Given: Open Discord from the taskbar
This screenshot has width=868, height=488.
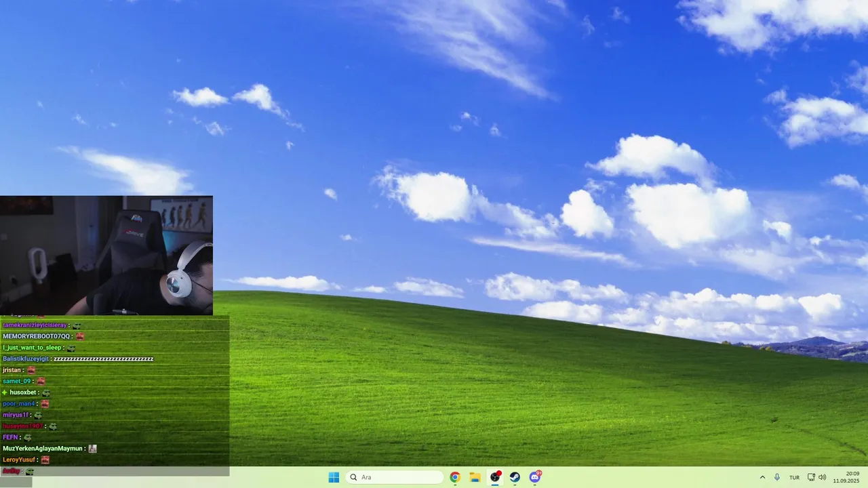Looking at the screenshot, I should click(535, 477).
